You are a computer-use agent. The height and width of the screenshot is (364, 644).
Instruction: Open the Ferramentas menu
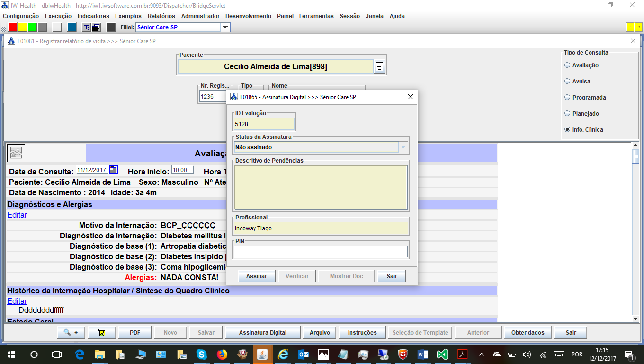316,16
